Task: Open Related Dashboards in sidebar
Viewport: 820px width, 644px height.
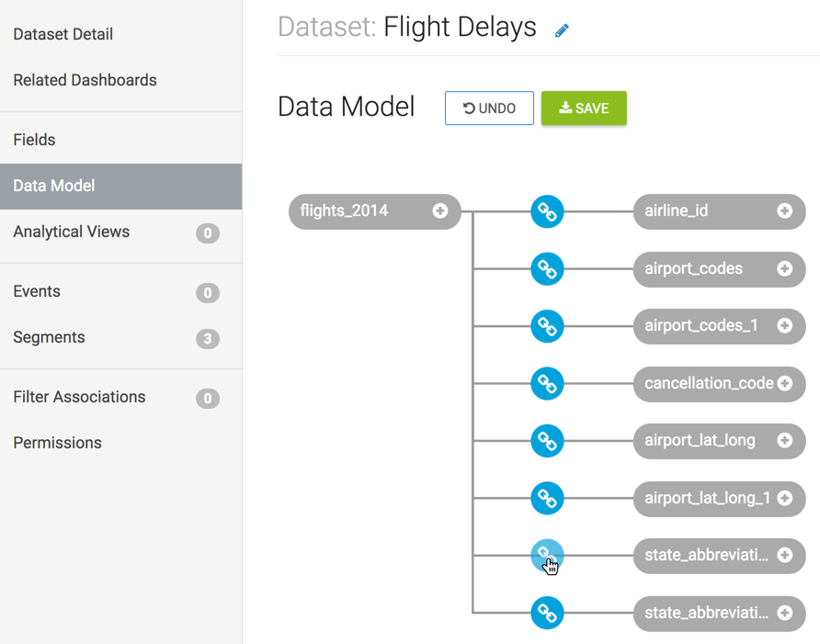Action: tap(85, 80)
